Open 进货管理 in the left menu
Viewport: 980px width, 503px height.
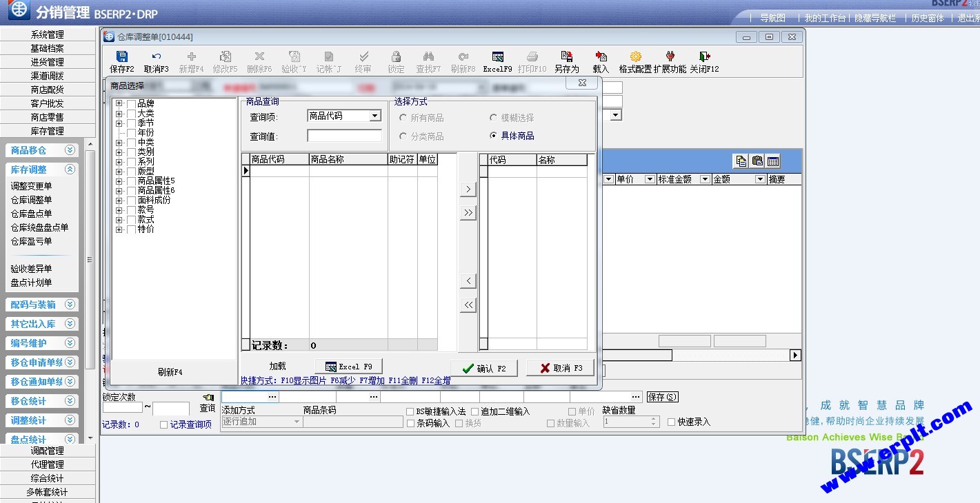tap(48, 62)
